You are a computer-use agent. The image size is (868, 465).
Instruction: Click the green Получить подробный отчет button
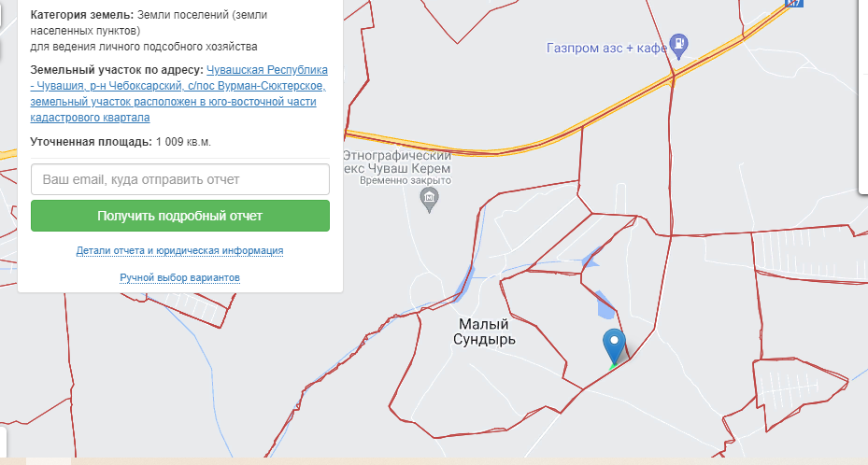click(180, 216)
